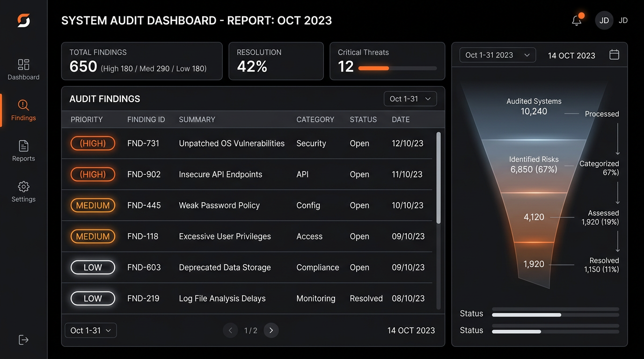Open the Settings gear icon
Image resolution: width=644 pixels, height=359 pixels.
(23, 187)
